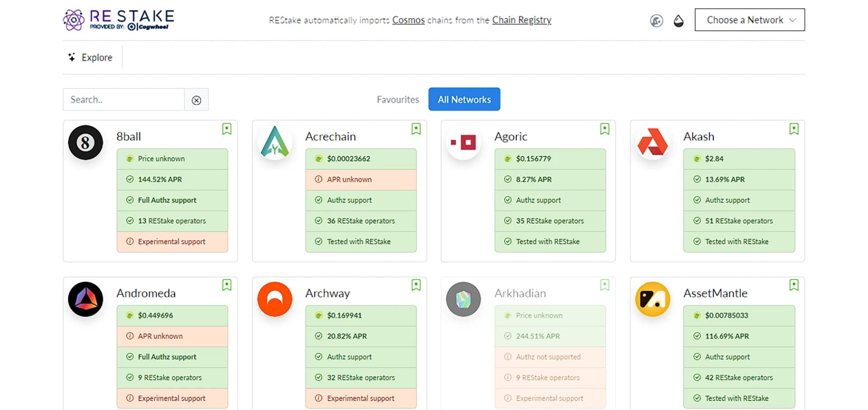Click the 8ball logo

point(85,142)
